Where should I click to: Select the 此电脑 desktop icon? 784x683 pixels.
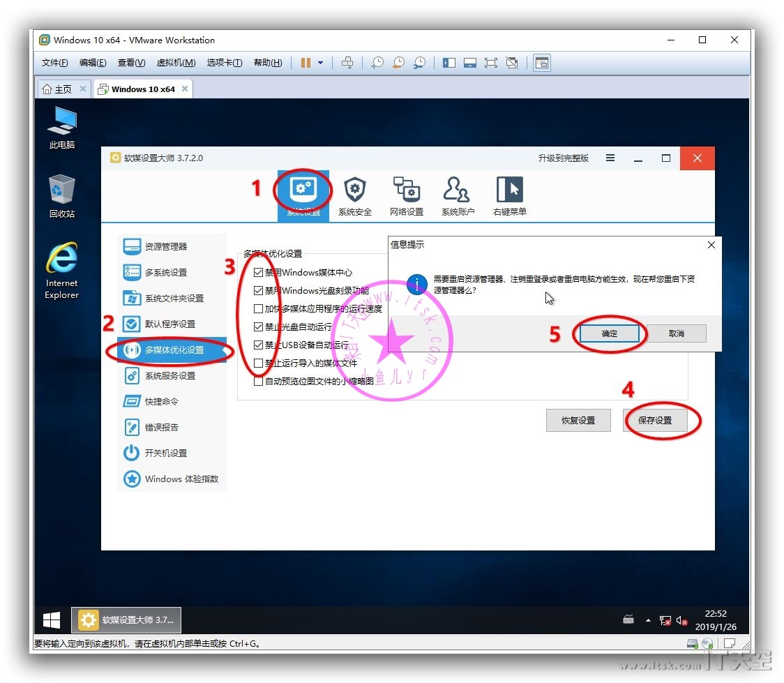[61, 128]
